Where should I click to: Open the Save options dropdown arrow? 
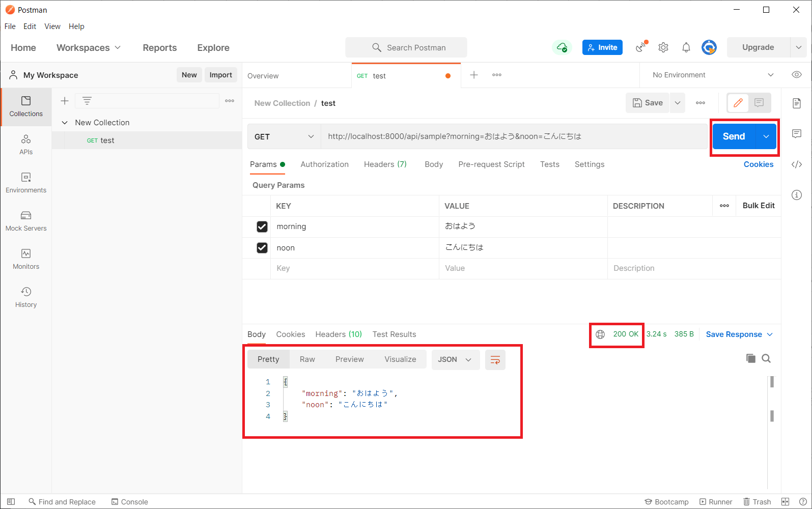pos(678,103)
